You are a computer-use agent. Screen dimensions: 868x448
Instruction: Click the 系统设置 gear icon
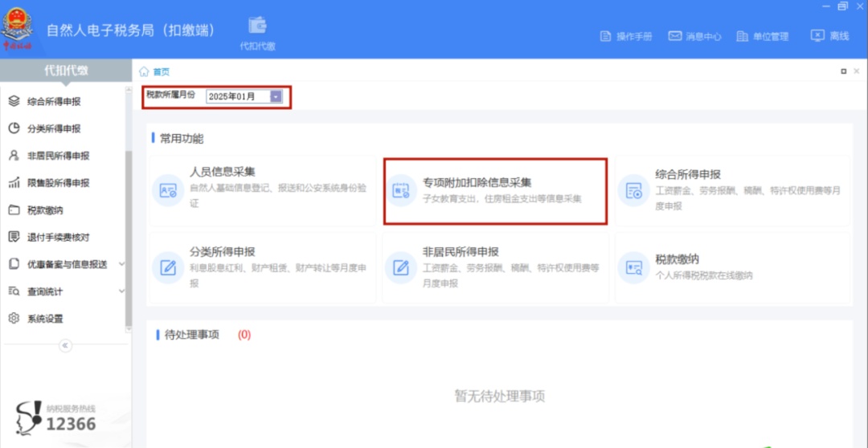point(14,318)
